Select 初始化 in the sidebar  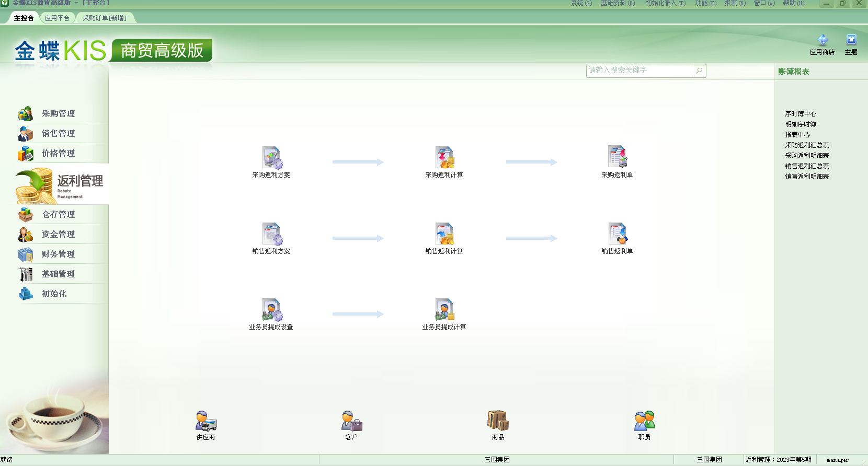[x=55, y=294]
